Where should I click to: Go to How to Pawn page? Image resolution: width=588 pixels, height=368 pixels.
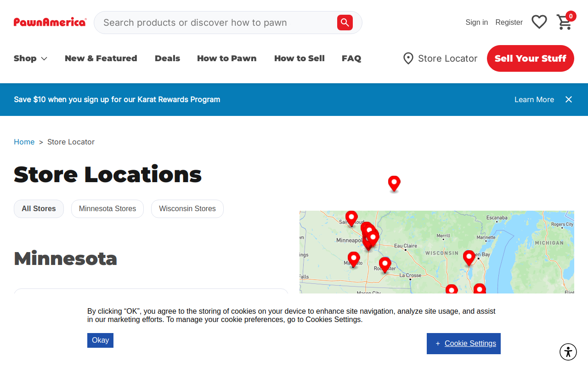(x=227, y=58)
